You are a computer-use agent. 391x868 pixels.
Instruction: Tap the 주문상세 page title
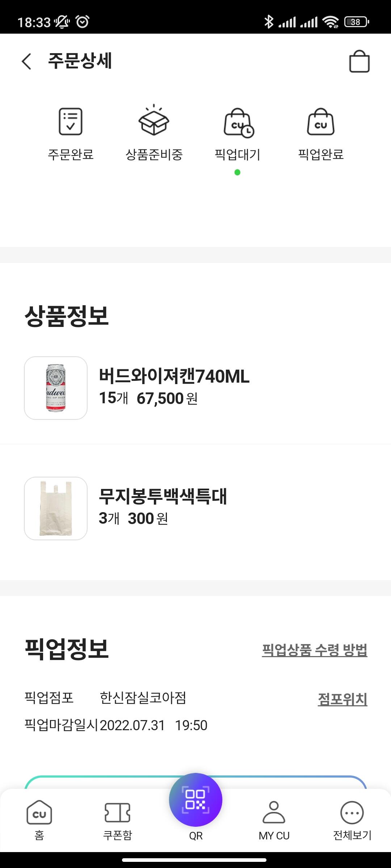80,61
